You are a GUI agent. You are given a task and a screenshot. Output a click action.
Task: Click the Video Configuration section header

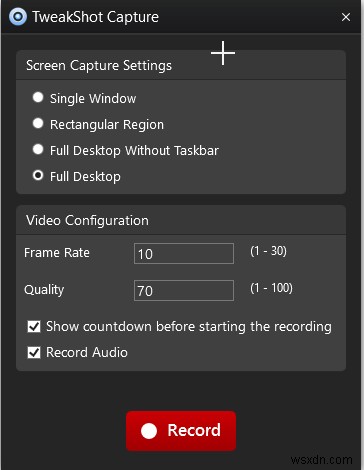coord(87,220)
